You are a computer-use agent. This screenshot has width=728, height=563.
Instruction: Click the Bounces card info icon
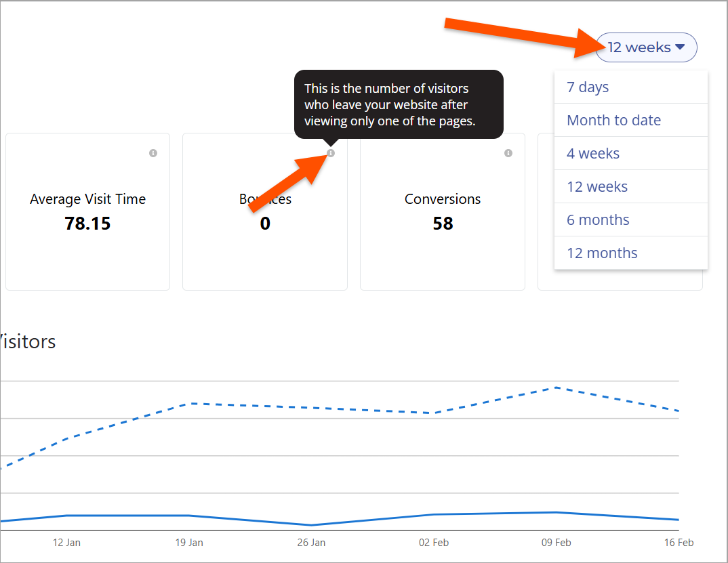click(331, 153)
